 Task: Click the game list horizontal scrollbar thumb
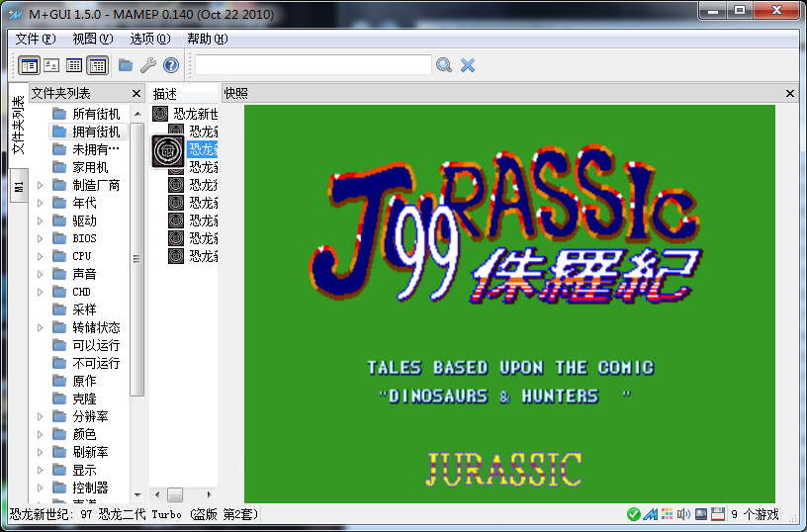[x=175, y=495]
